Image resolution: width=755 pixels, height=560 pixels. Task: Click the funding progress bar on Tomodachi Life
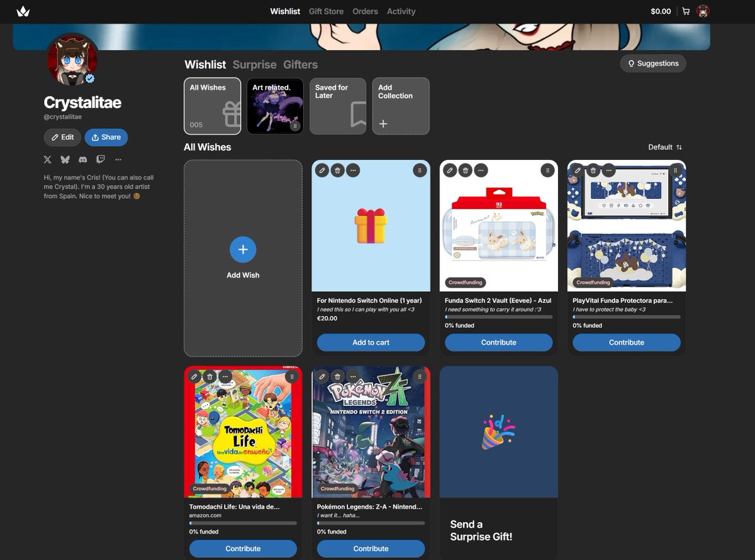tap(243, 524)
